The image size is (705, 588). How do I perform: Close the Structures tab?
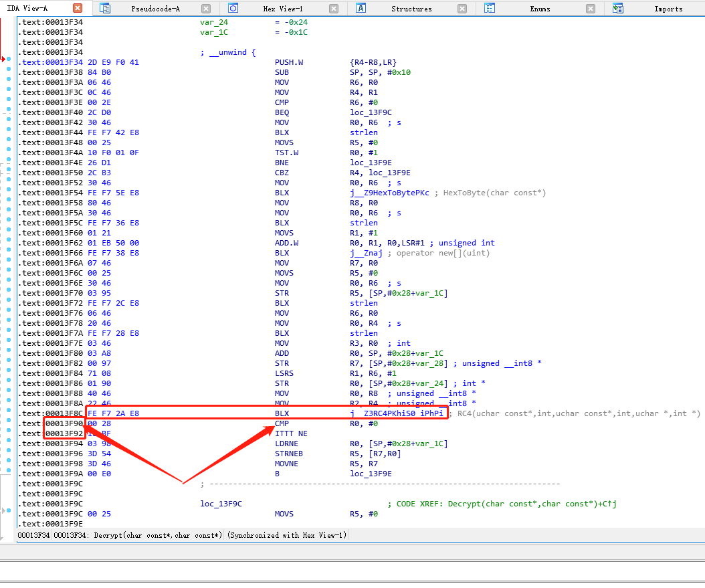pyautogui.click(x=462, y=9)
